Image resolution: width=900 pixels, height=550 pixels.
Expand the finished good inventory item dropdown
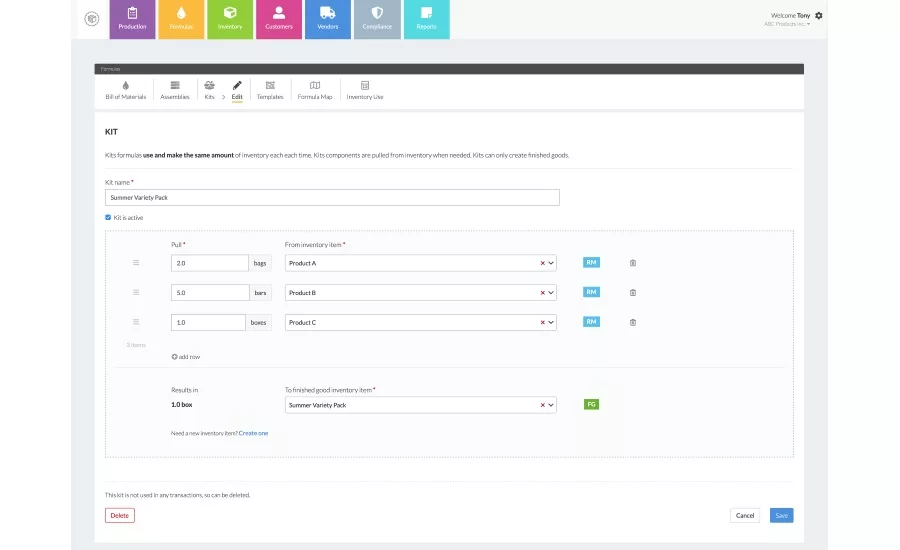pos(551,405)
